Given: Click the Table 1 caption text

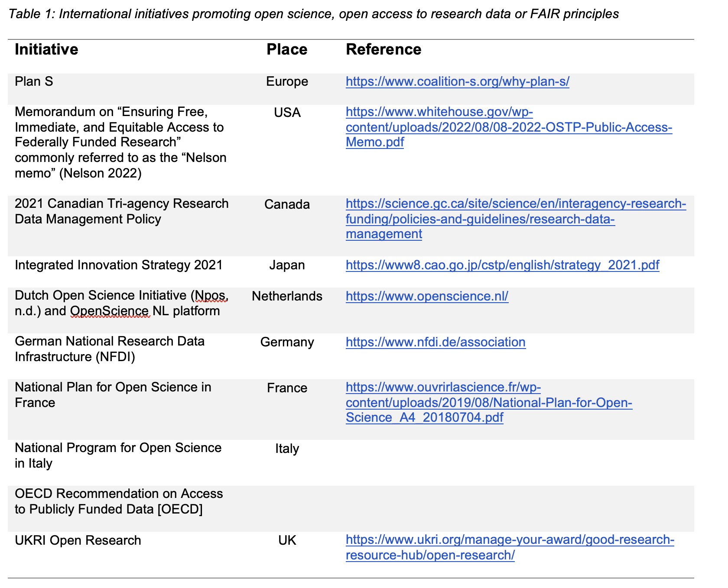Looking at the screenshot, I should tap(313, 14).
